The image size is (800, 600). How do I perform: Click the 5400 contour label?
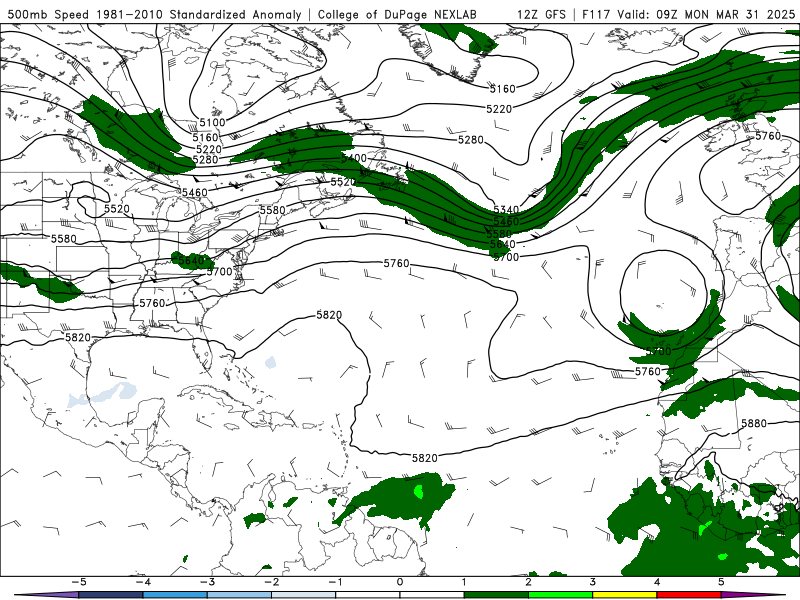[x=354, y=158]
